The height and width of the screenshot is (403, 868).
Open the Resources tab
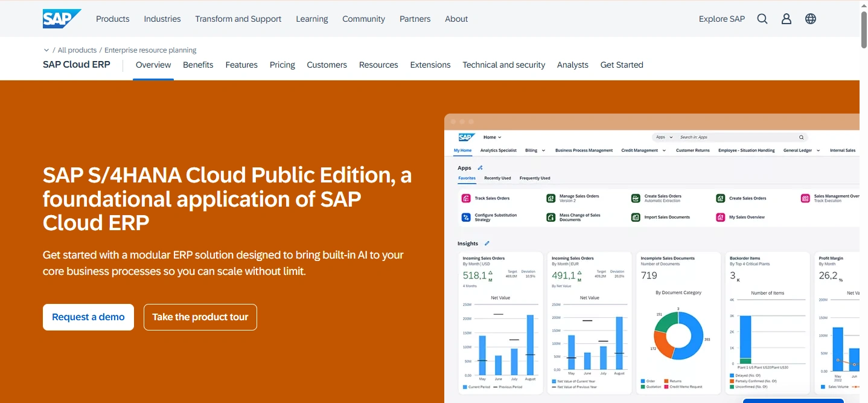coord(378,65)
